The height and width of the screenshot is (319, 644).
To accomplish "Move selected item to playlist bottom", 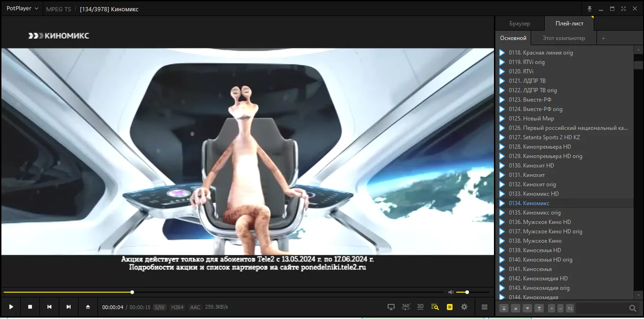I will [x=539, y=308].
